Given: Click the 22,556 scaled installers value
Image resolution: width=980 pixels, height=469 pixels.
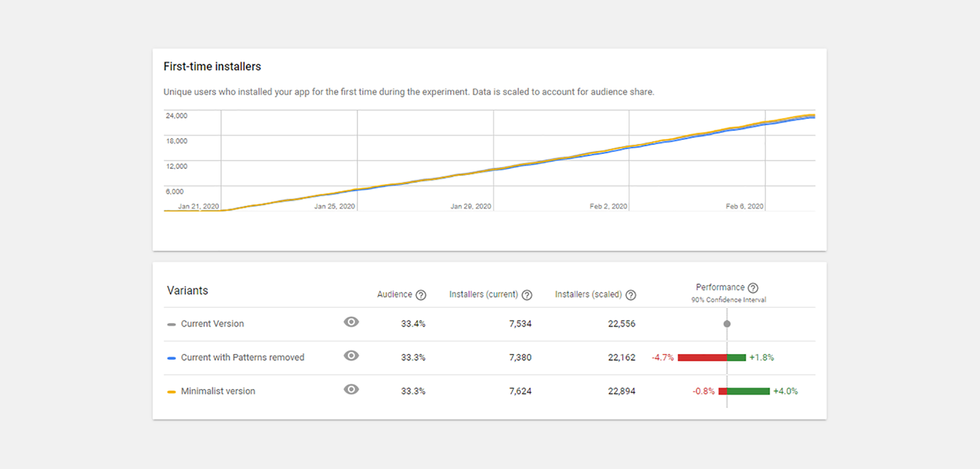Looking at the screenshot, I should (x=622, y=324).
